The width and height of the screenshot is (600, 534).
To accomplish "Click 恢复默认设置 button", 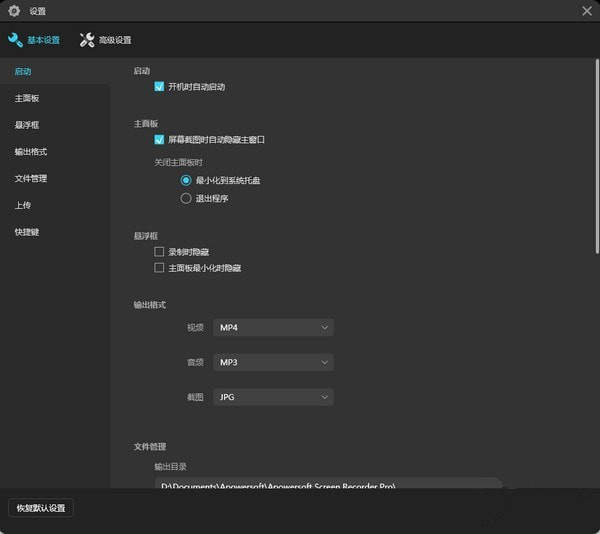I will point(41,508).
